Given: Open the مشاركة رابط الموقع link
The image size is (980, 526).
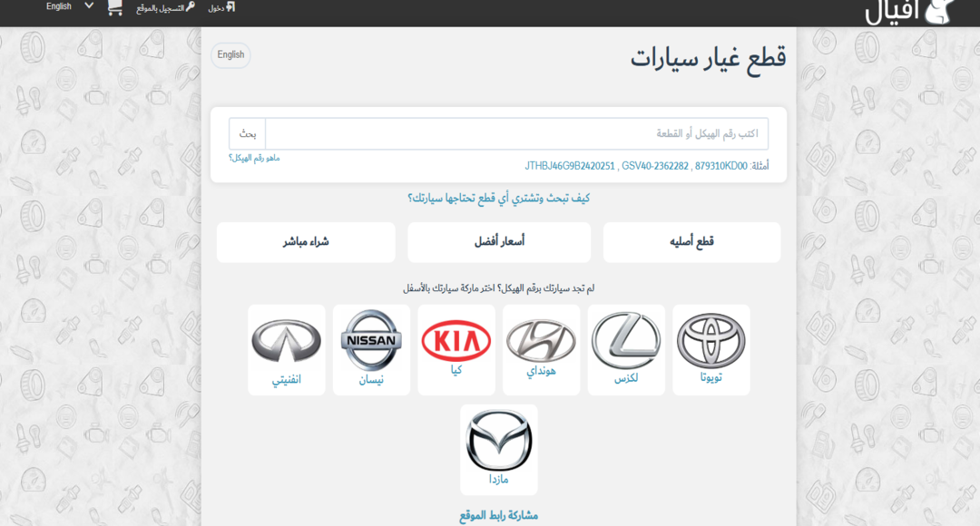Looking at the screenshot, I should 499,515.
